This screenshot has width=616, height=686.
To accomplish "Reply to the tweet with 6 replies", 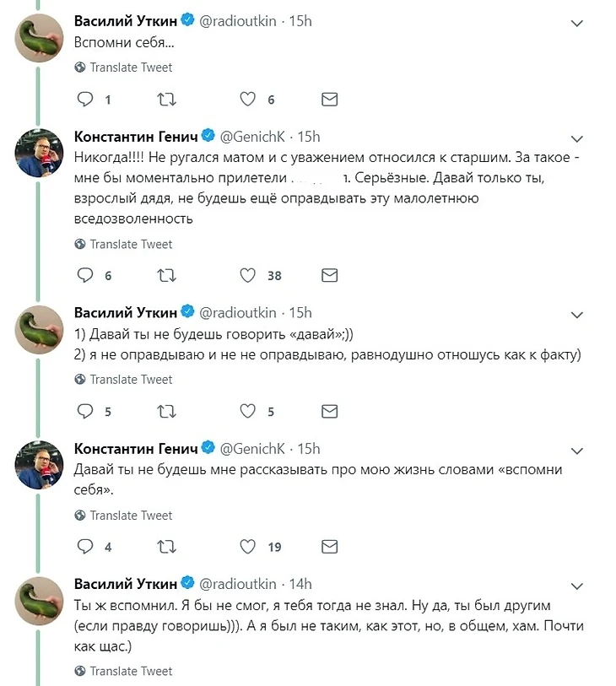I will (84, 275).
